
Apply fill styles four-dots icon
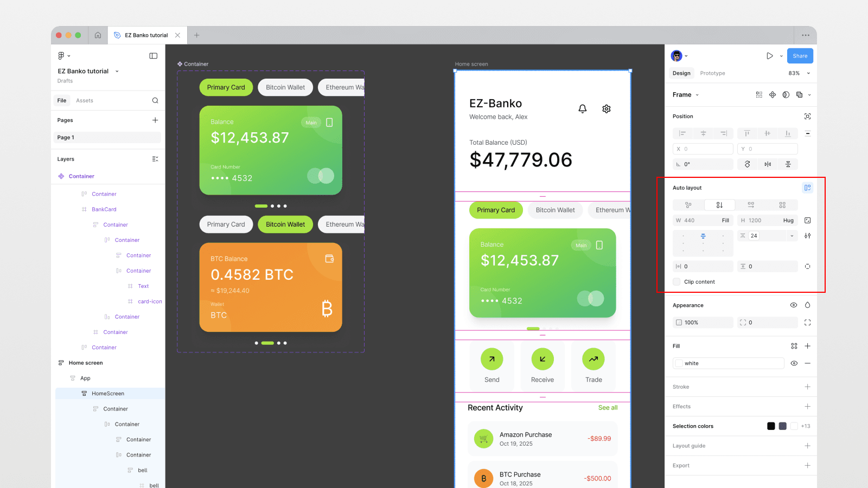point(794,346)
